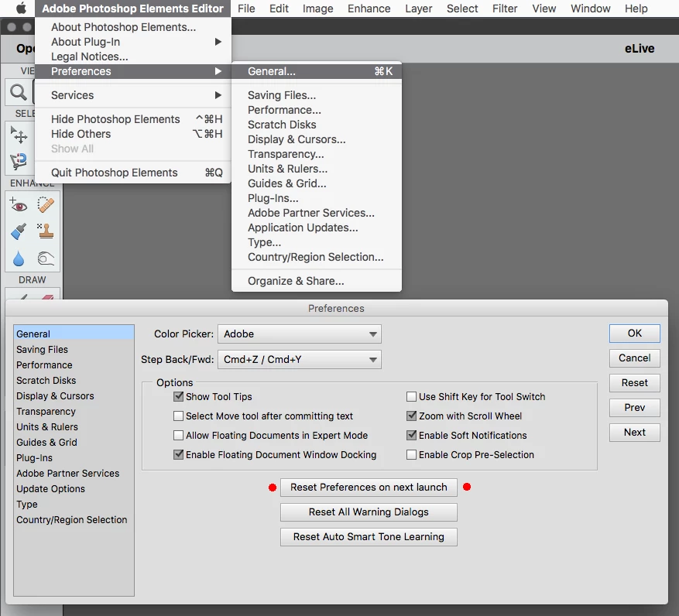Choose General... in Preferences submenu
Image resolution: width=679 pixels, height=616 pixels.
pos(317,71)
